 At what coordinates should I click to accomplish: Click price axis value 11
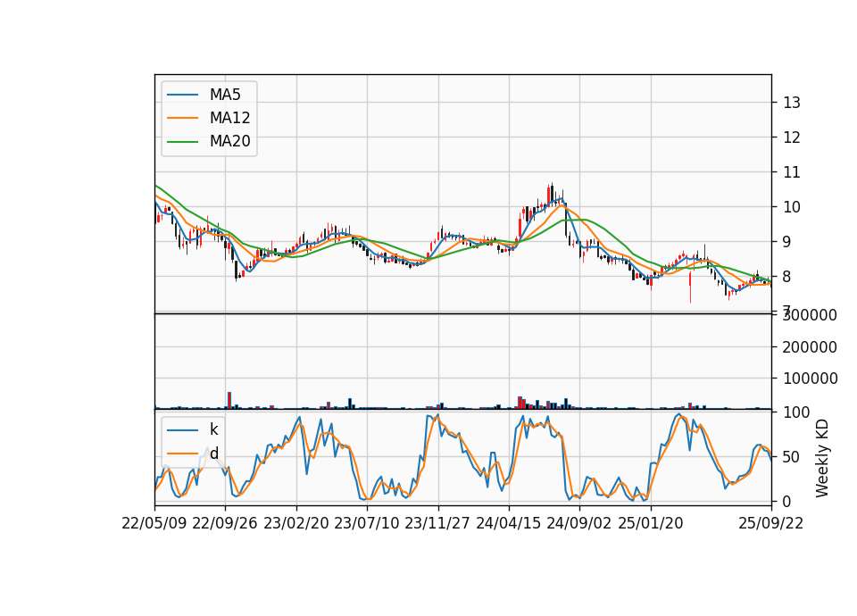point(792,172)
